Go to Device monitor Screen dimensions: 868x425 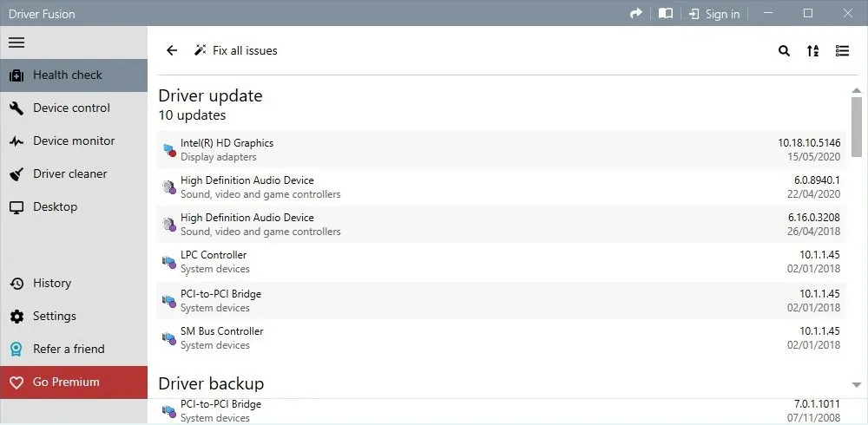[74, 141]
